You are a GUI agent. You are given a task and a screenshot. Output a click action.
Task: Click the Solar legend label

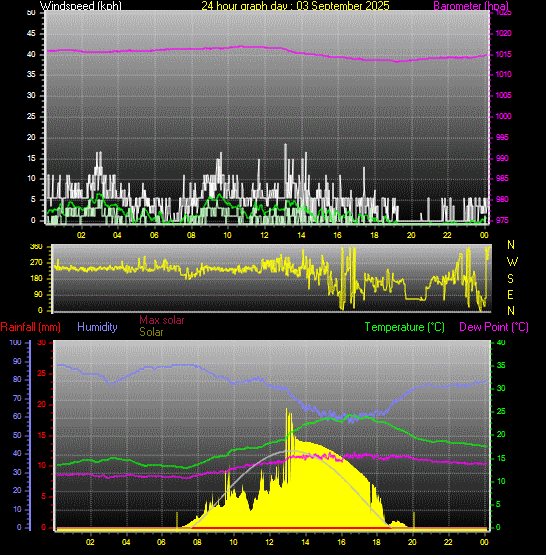[x=151, y=332]
